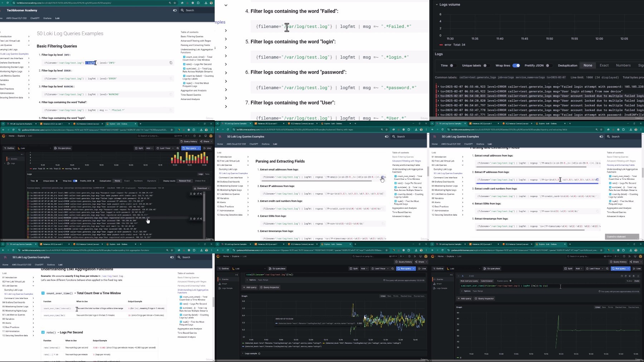
Task: Collapse query row A chevron, sum(count_over_time) frame
Action: coord(459,276)
